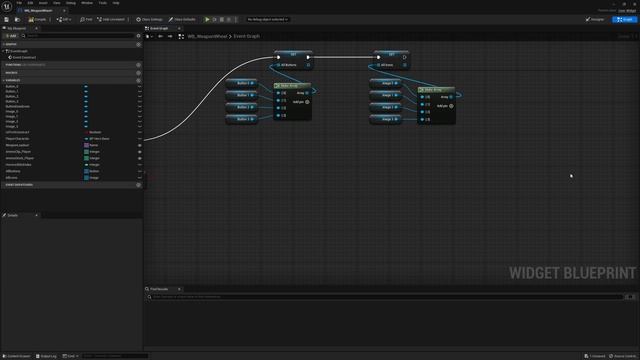The width and height of the screenshot is (640, 360).
Task: Start play simulation with the green Play icon
Action: 207,19
